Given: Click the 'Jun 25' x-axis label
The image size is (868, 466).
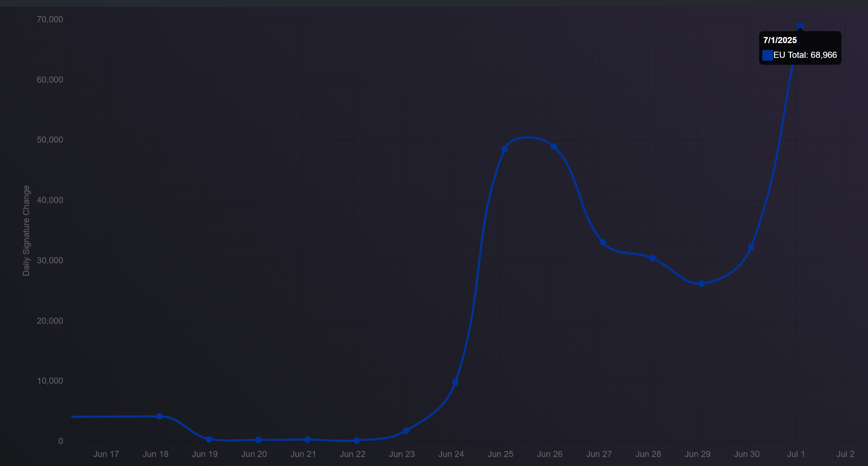Looking at the screenshot, I should pos(500,454).
